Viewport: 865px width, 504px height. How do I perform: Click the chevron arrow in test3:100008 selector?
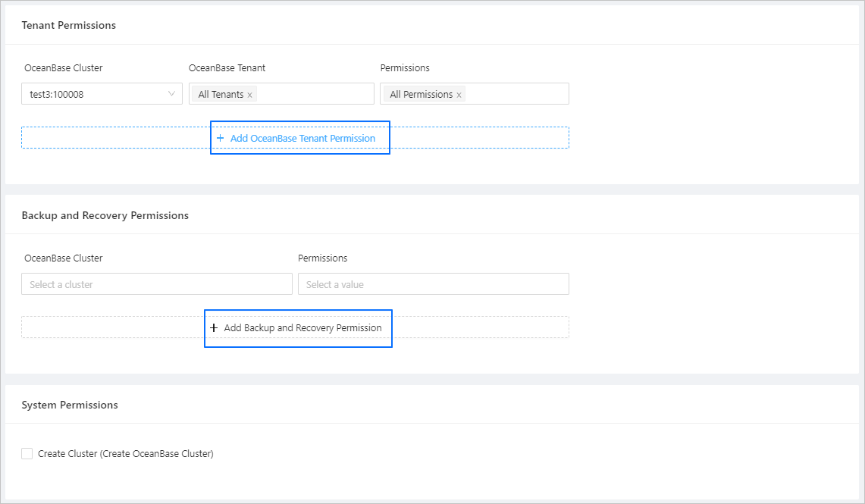point(171,94)
